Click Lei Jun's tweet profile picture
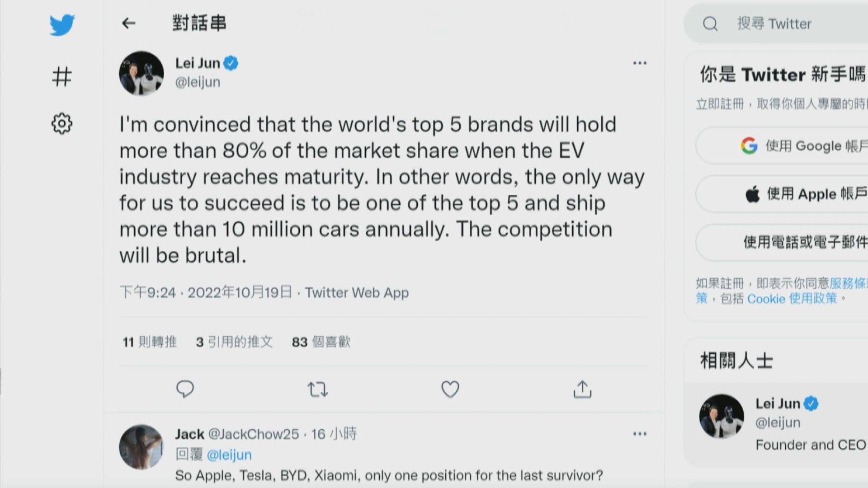The width and height of the screenshot is (868, 488). [142, 73]
